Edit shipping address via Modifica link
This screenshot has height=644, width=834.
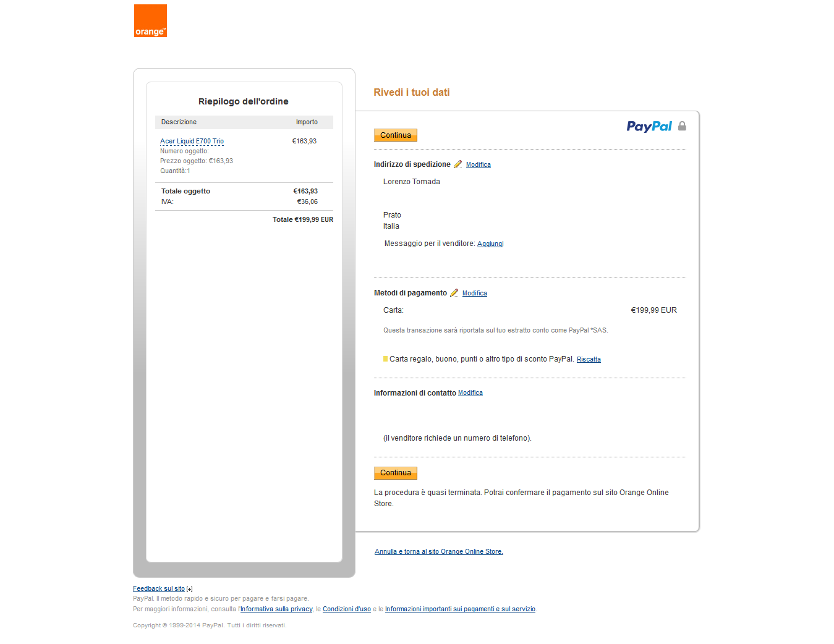point(478,165)
